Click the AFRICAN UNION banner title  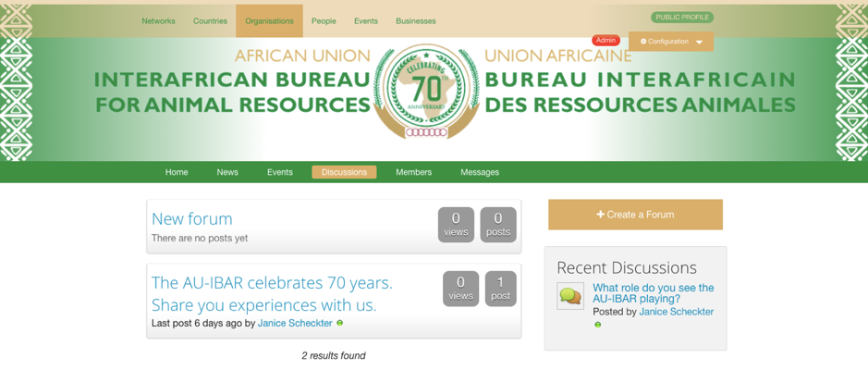[302, 55]
